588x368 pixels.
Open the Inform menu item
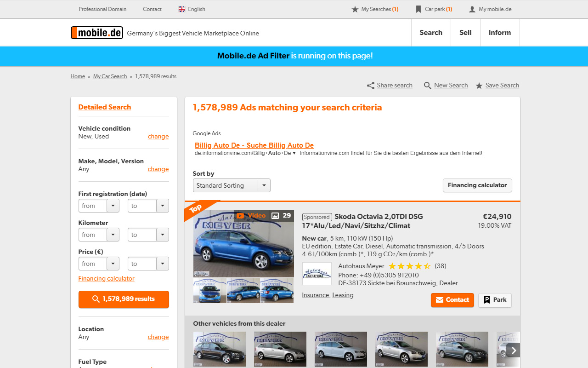pyautogui.click(x=499, y=32)
